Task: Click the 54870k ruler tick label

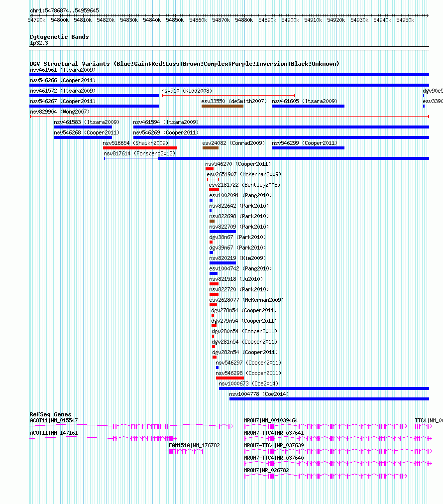Action: pyautogui.click(x=221, y=20)
